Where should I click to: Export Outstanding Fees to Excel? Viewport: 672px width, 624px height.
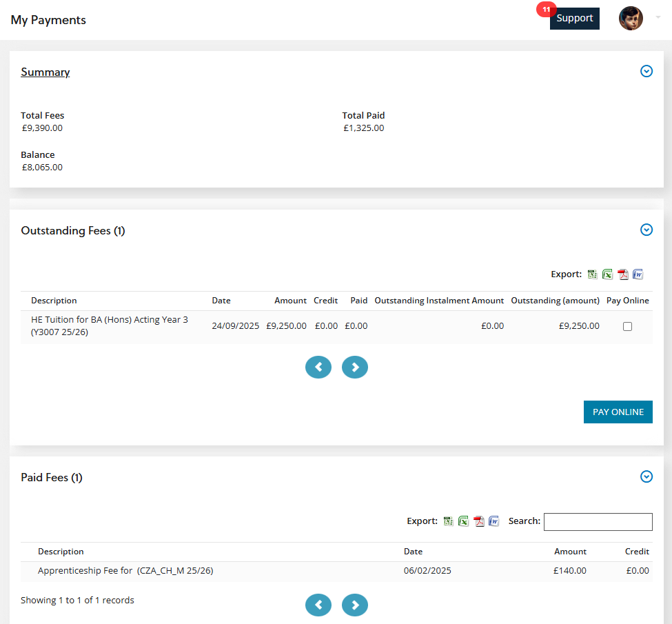[607, 274]
